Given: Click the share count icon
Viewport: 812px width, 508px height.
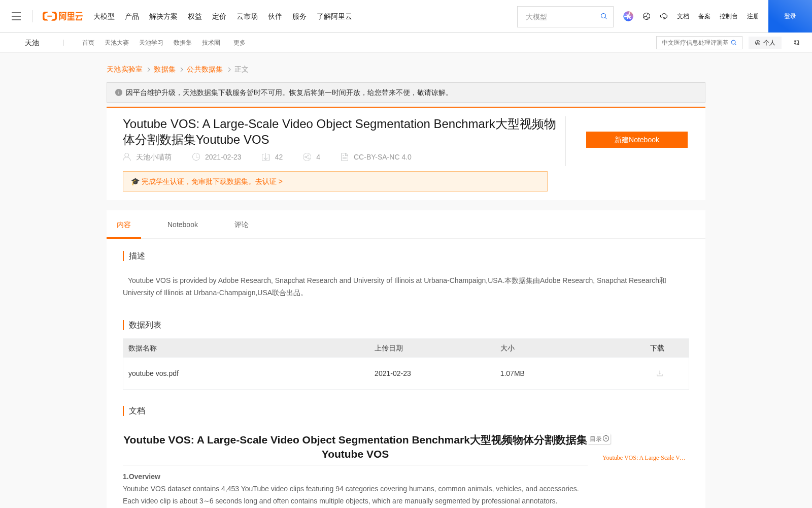Looking at the screenshot, I should click(x=307, y=157).
